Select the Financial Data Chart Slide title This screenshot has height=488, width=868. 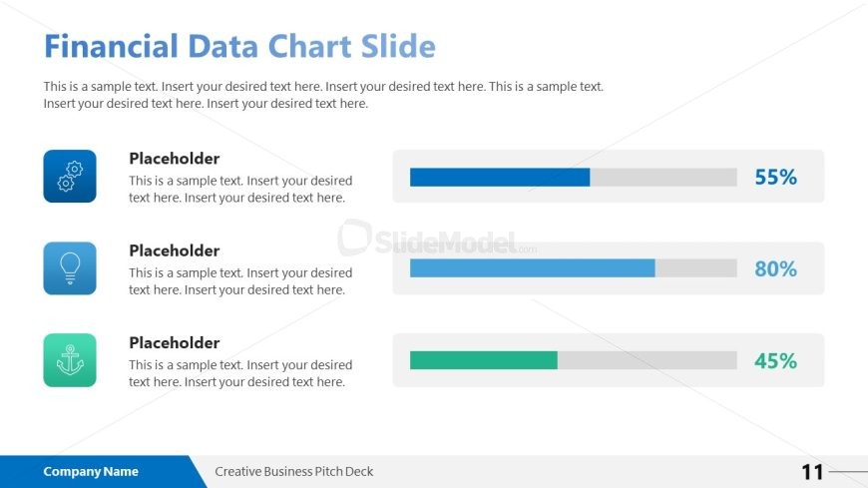click(239, 47)
